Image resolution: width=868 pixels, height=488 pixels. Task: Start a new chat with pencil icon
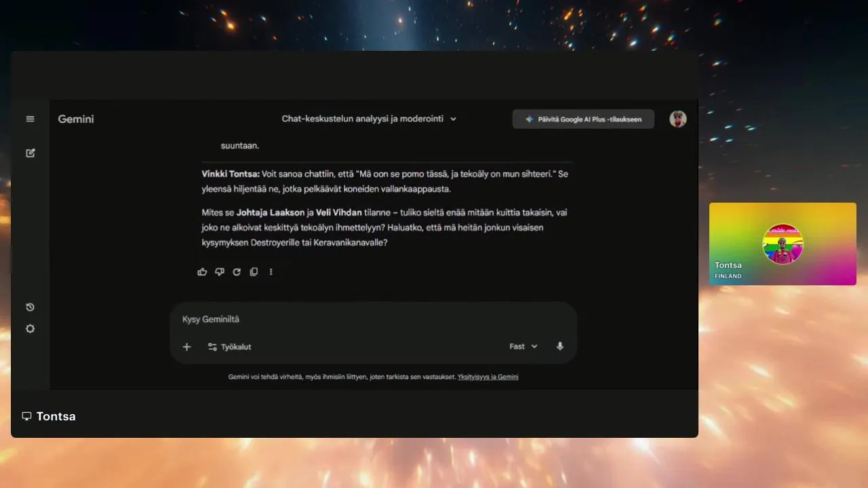click(30, 153)
